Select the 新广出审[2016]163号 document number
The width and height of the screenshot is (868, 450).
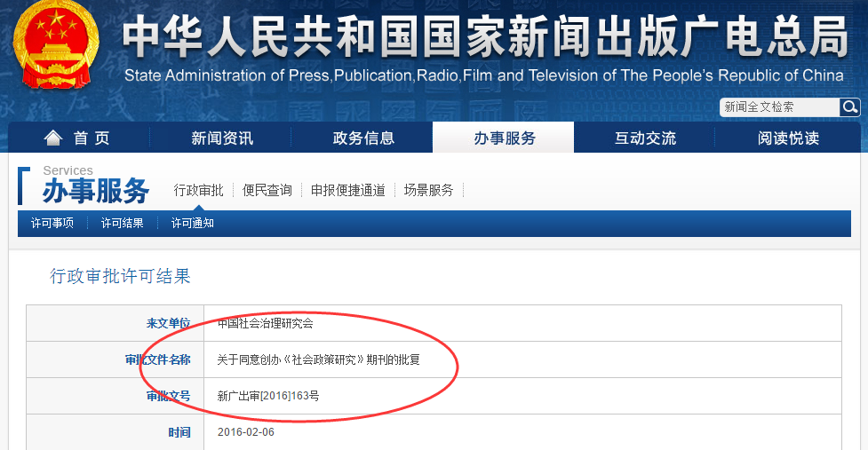point(268,396)
